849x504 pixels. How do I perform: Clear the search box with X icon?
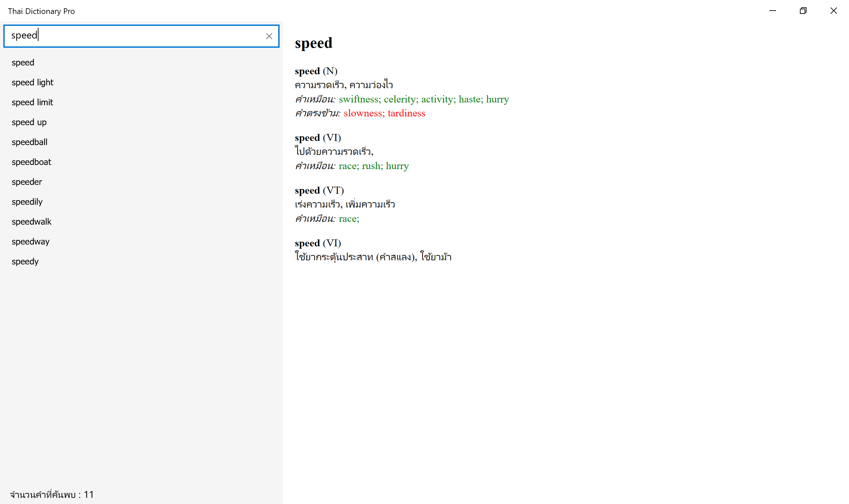pos(269,36)
